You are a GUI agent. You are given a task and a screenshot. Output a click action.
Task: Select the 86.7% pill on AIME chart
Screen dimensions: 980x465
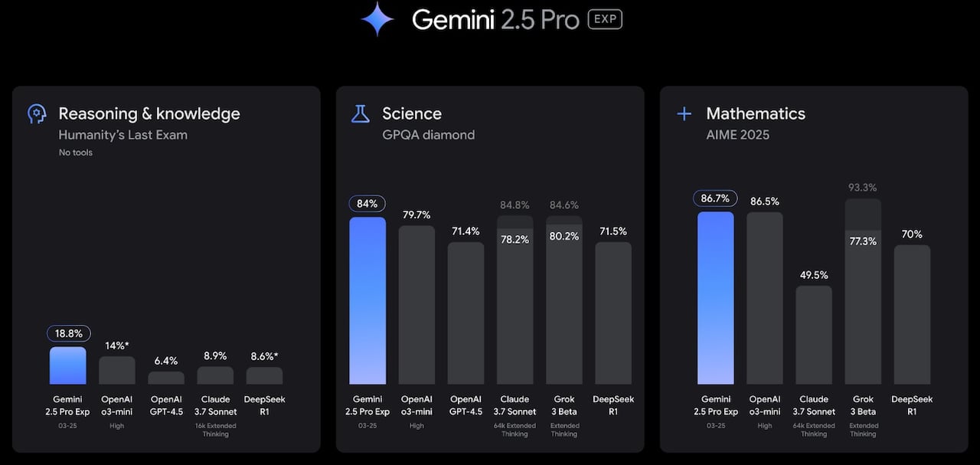[715, 199]
